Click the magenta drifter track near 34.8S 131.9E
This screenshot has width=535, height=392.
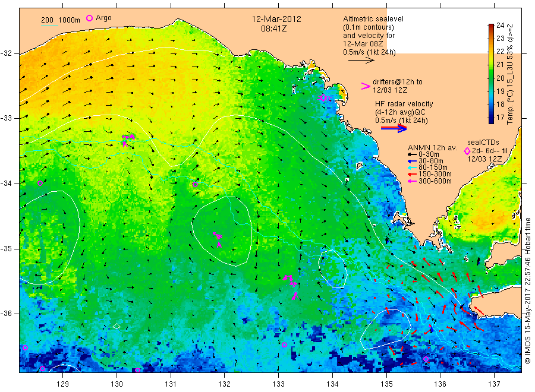pos(218,239)
